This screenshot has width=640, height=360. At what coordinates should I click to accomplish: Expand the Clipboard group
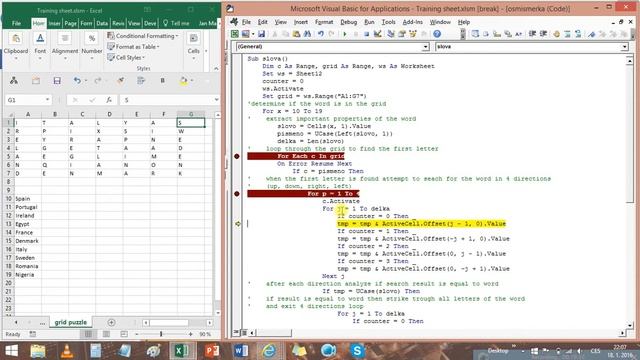tap(16, 59)
